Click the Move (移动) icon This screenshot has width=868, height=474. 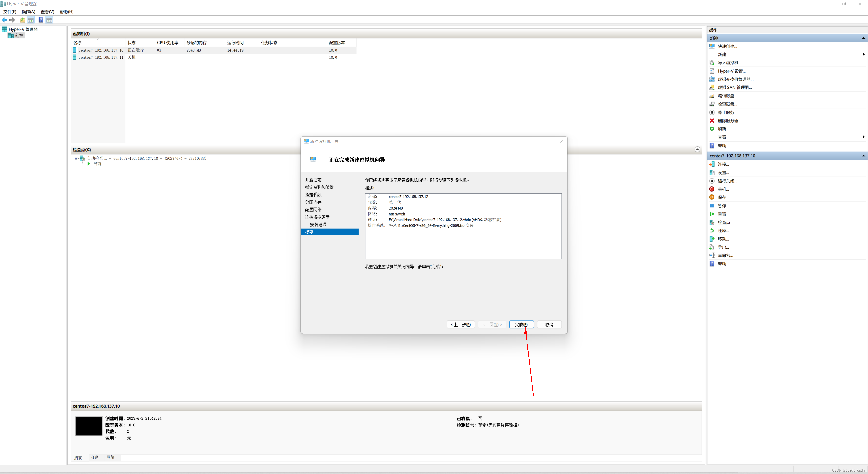pyautogui.click(x=712, y=239)
